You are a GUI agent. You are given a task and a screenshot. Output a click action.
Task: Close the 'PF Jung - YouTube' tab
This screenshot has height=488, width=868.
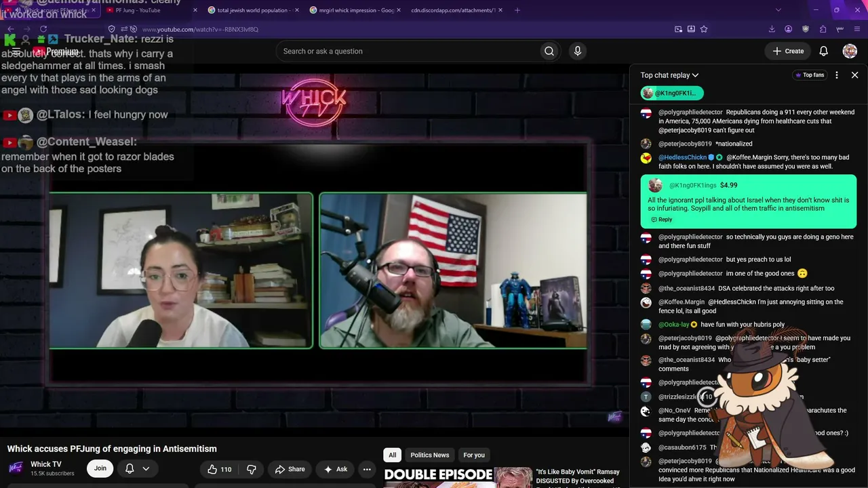(195, 10)
